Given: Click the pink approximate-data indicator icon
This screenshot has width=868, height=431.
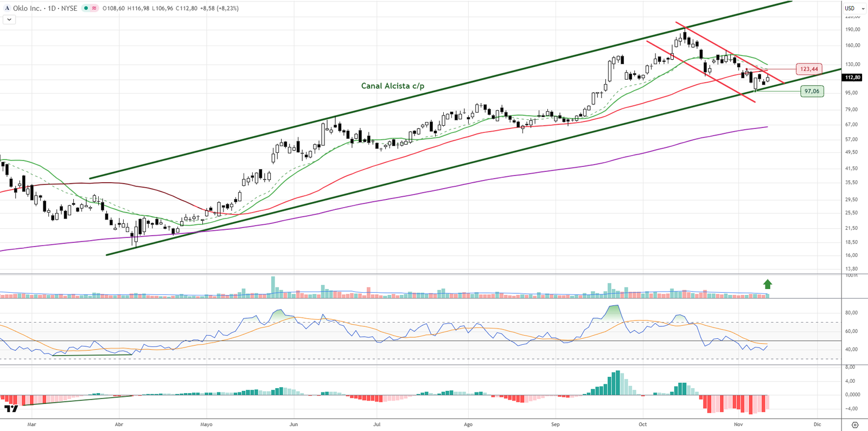Looking at the screenshot, I should [94, 8].
